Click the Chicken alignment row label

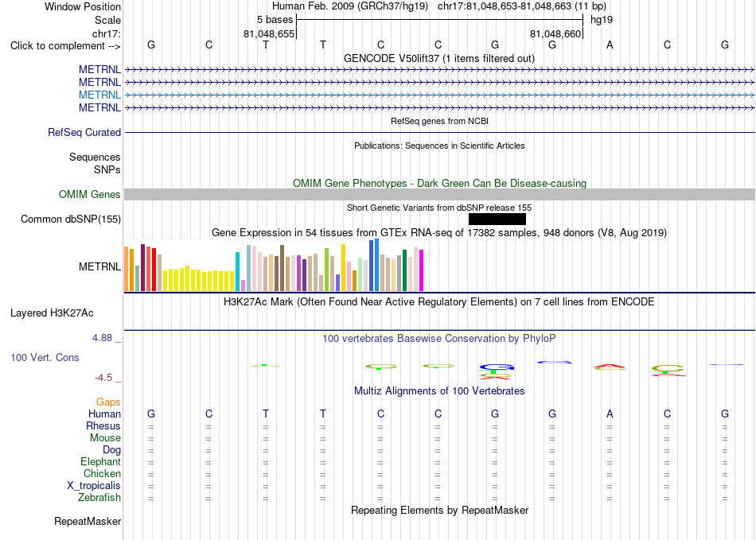[x=102, y=473]
